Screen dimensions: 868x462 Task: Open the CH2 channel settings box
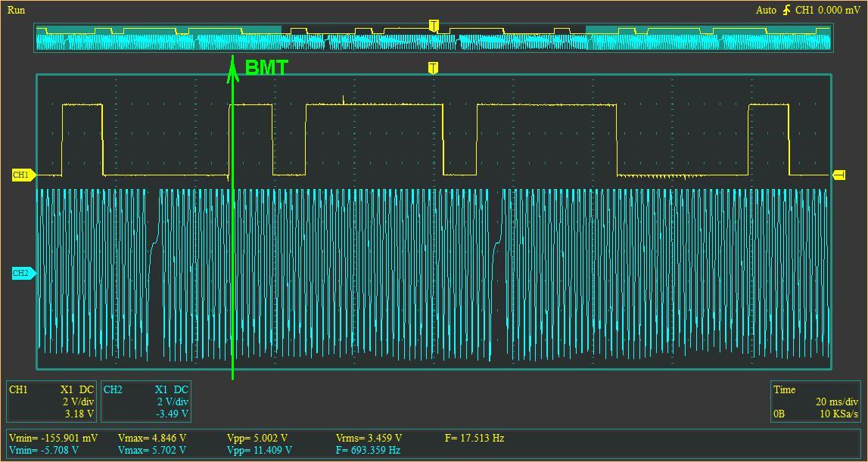tap(147, 402)
